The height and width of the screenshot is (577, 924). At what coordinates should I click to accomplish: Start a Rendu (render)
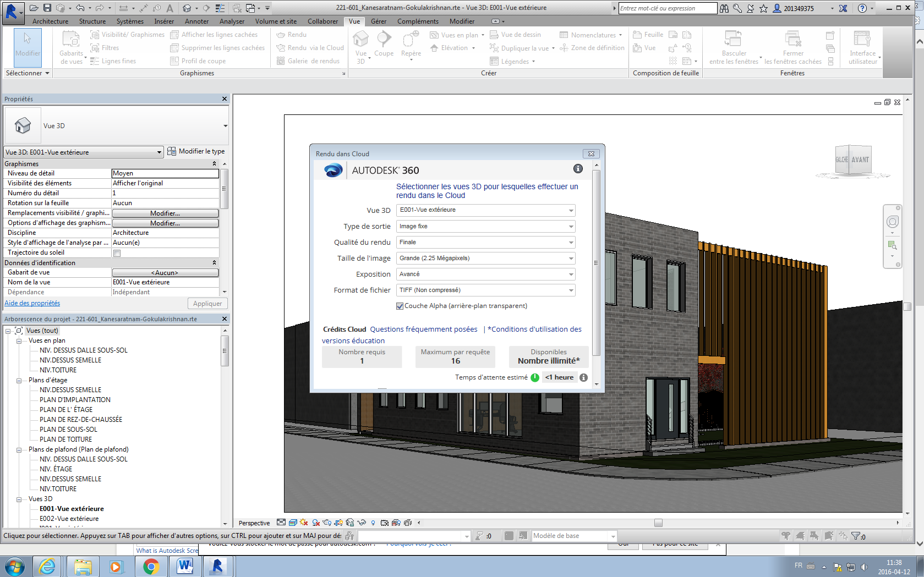pos(290,34)
